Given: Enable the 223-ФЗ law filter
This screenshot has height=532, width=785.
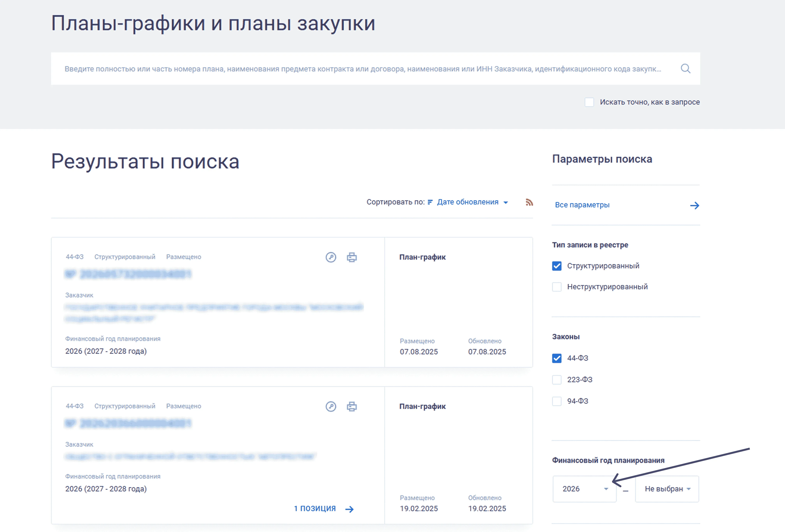Looking at the screenshot, I should [x=557, y=380].
